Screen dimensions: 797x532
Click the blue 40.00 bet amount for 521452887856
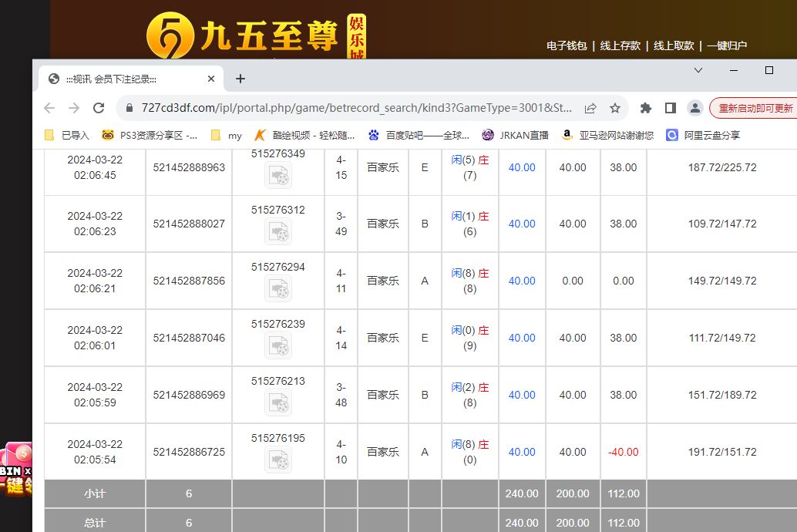pos(522,281)
